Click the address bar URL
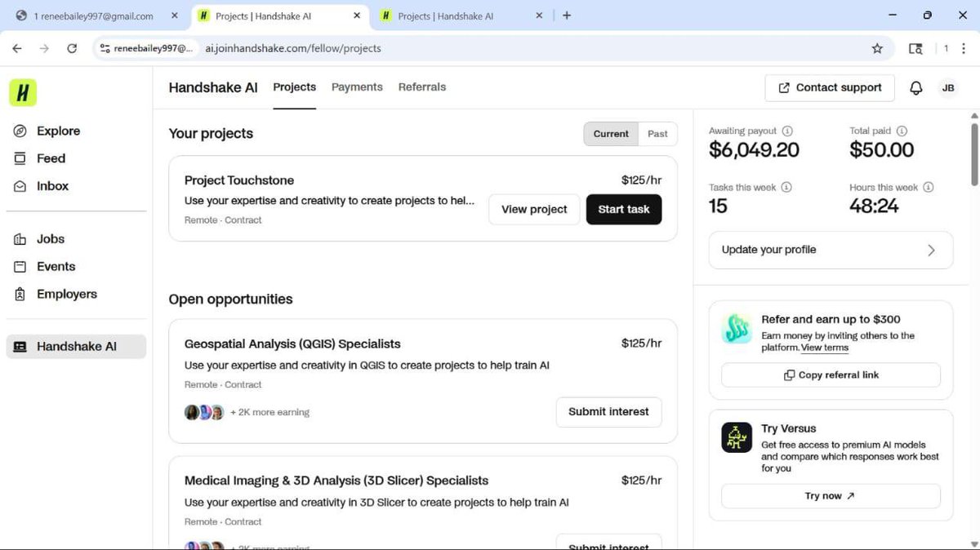 coord(293,48)
